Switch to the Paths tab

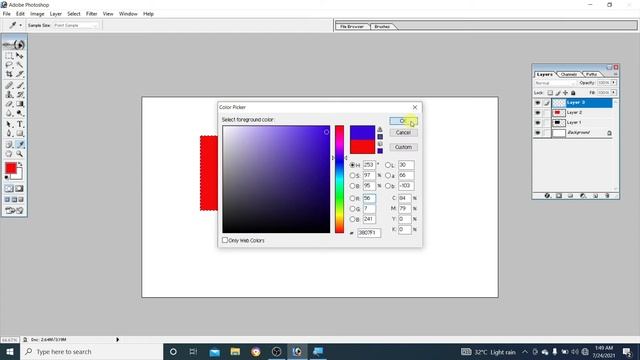click(x=591, y=74)
